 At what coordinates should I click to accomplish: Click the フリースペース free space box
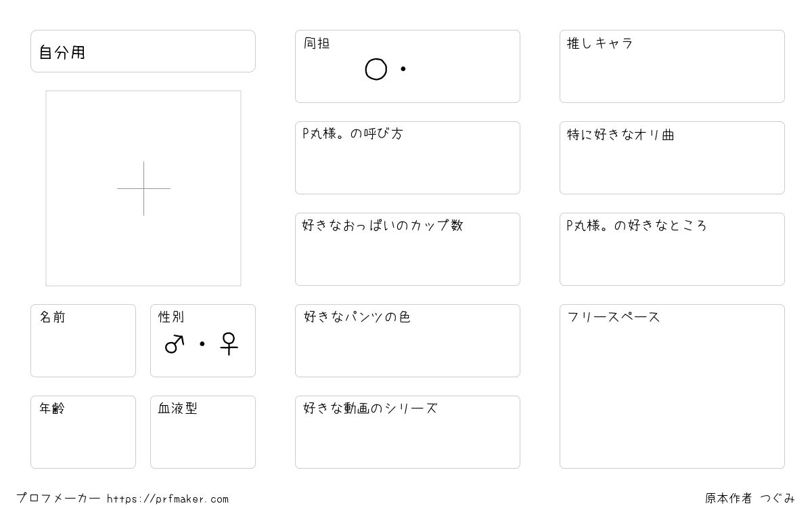click(672, 386)
